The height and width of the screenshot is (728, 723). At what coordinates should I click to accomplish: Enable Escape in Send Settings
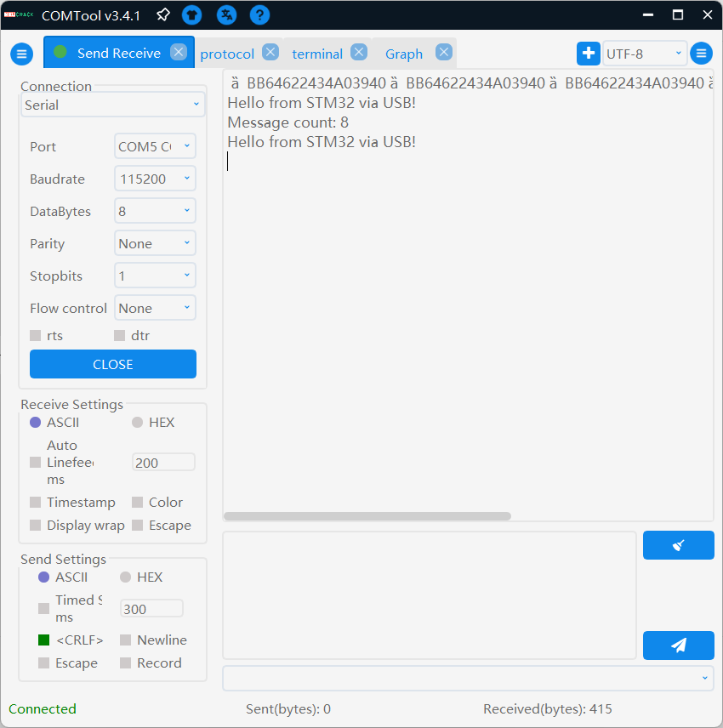tap(43, 663)
